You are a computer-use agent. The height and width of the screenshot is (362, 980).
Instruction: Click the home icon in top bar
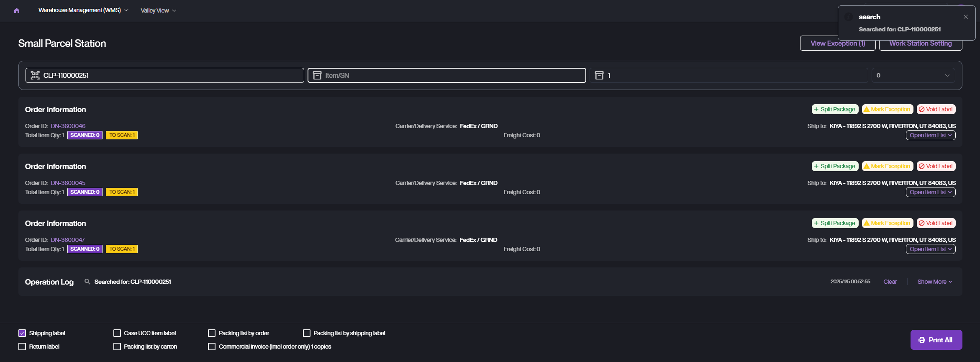(17, 10)
